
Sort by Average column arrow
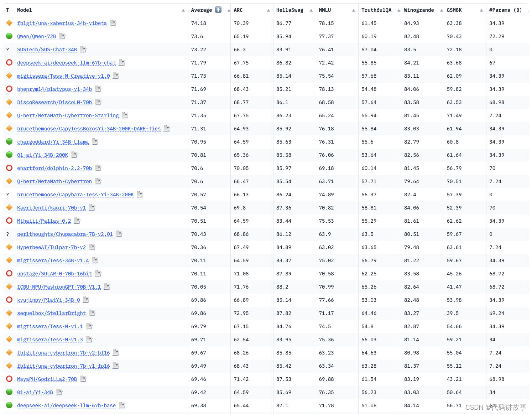click(229, 10)
